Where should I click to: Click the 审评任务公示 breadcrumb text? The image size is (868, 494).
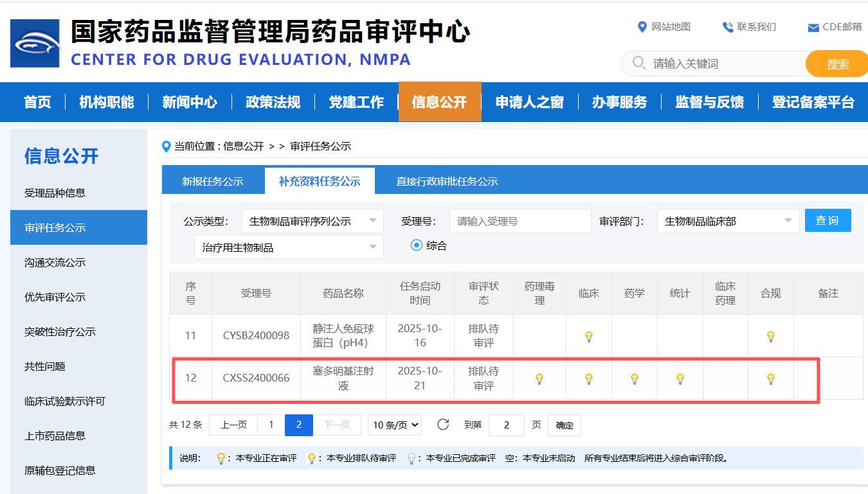pos(321,146)
